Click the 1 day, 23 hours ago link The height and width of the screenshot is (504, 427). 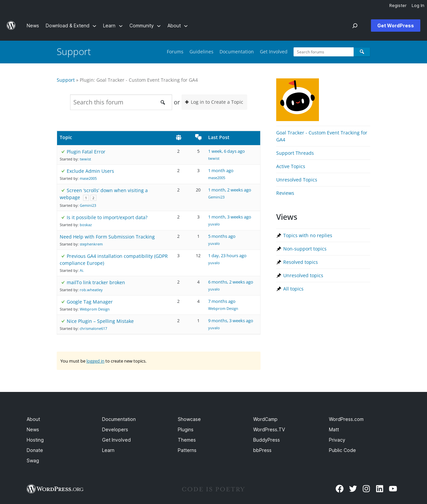227,256
